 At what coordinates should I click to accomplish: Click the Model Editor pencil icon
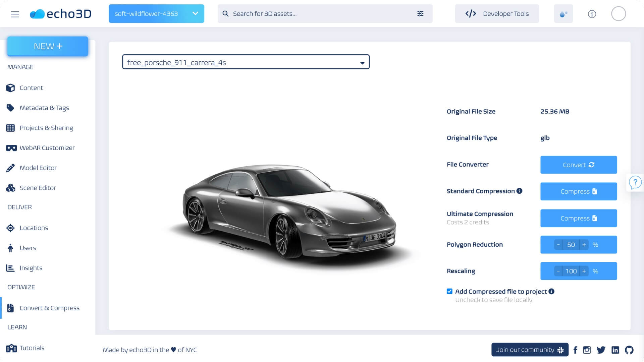[10, 168]
